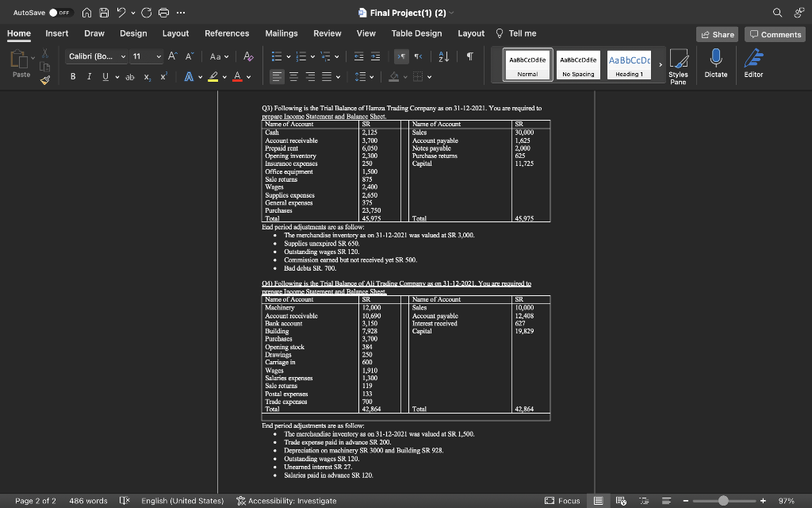Toggle the AutoSave switch

[60, 13]
